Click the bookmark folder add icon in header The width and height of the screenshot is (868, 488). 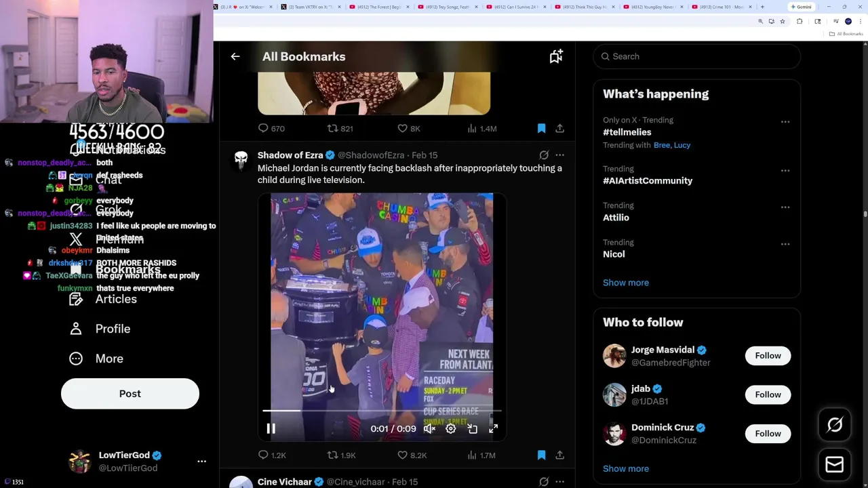(556, 57)
